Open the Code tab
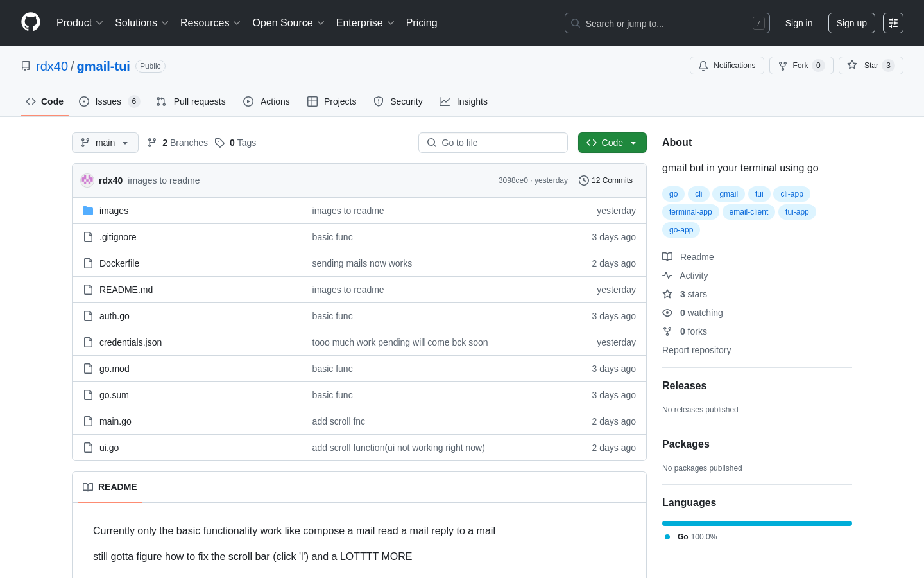This screenshot has width=924, height=578. click(x=45, y=101)
